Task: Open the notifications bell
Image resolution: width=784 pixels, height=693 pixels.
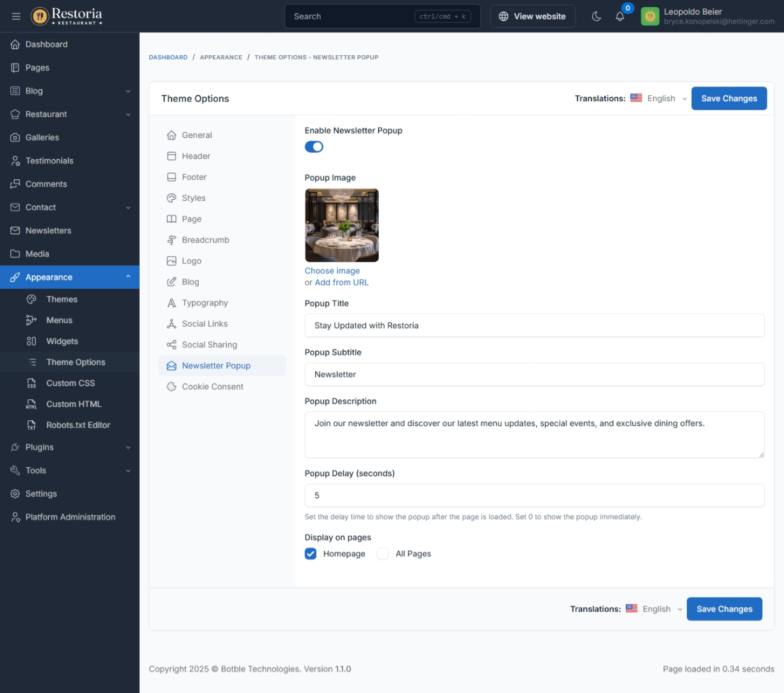Action: [619, 17]
